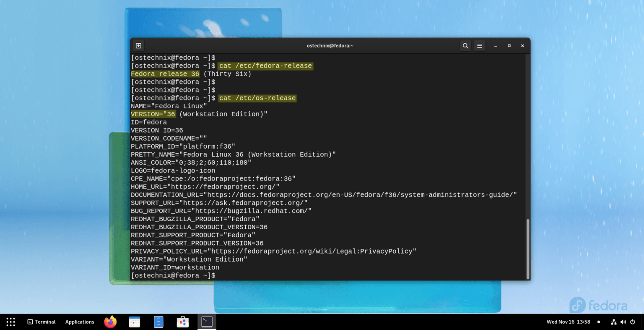
Task: Expand the clock showing Wed Nov 16 13:58
Action: pyautogui.click(x=568, y=322)
